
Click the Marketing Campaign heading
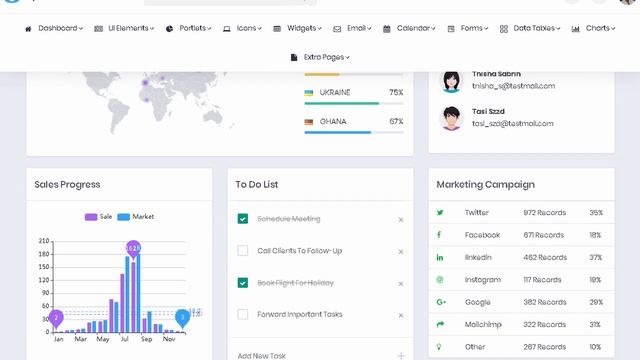(x=485, y=184)
